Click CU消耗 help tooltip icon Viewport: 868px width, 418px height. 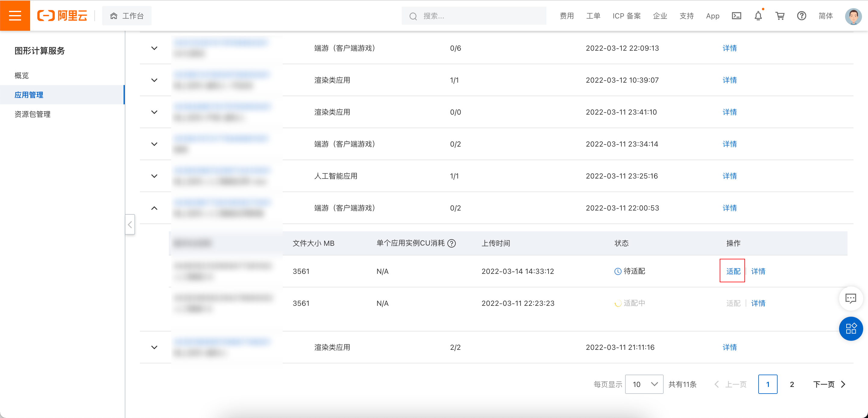451,243
